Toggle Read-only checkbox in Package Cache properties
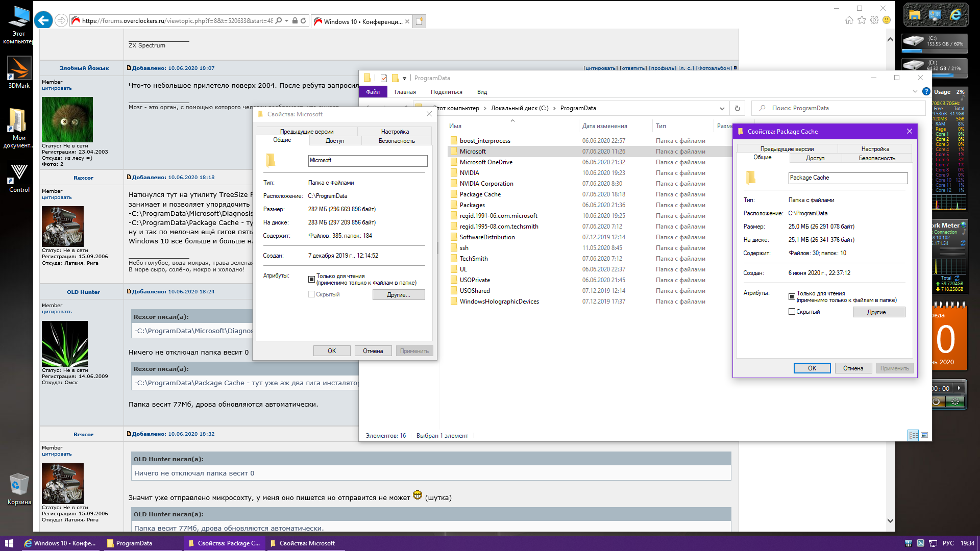980x551 pixels. [792, 296]
